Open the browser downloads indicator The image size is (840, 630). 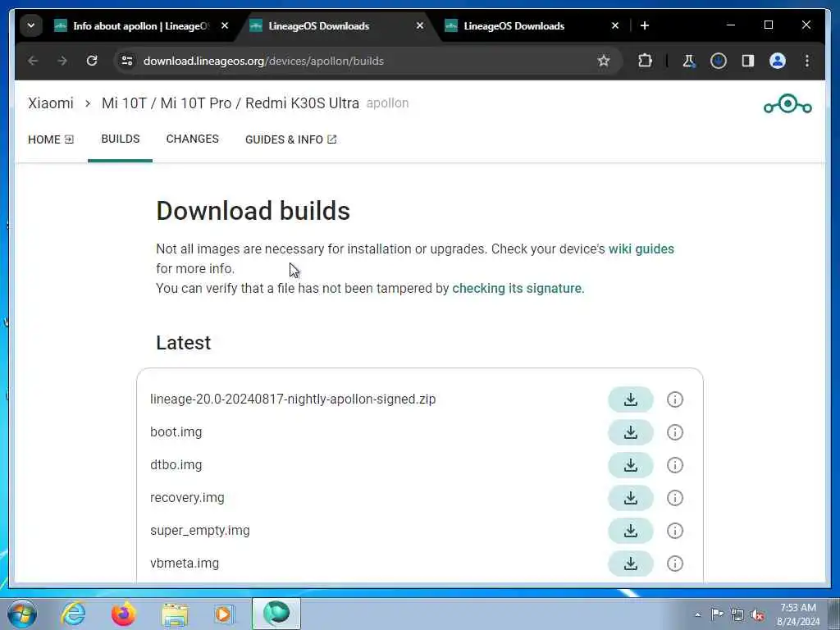719,61
